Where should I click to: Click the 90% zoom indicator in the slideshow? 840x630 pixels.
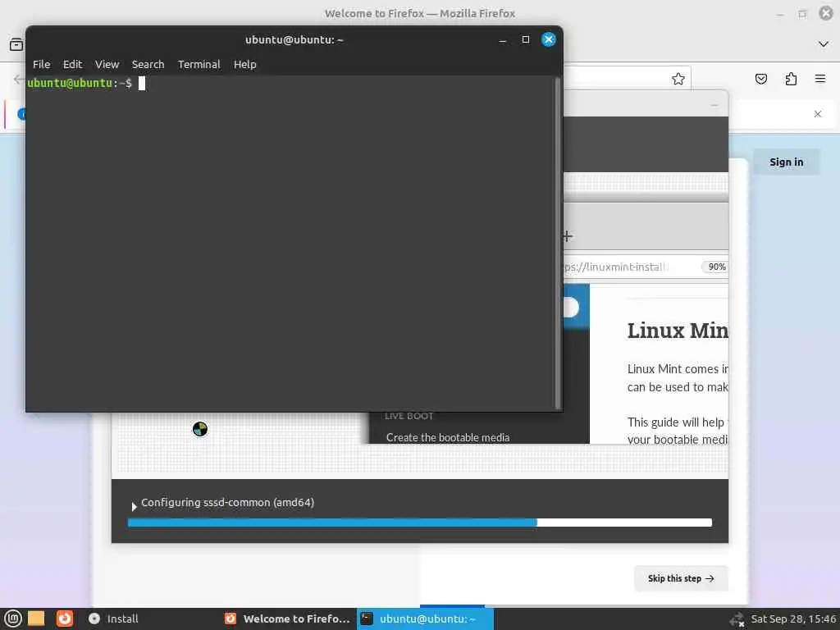click(x=716, y=267)
